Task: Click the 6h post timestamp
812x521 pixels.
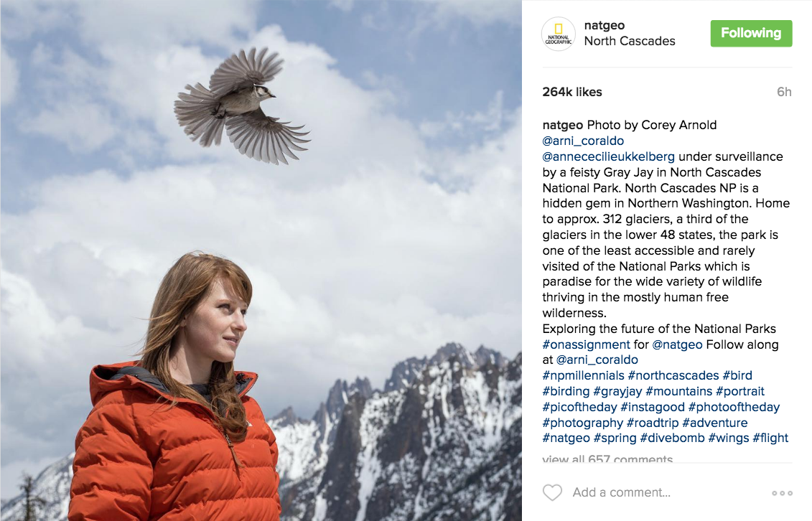Action: tap(784, 92)
